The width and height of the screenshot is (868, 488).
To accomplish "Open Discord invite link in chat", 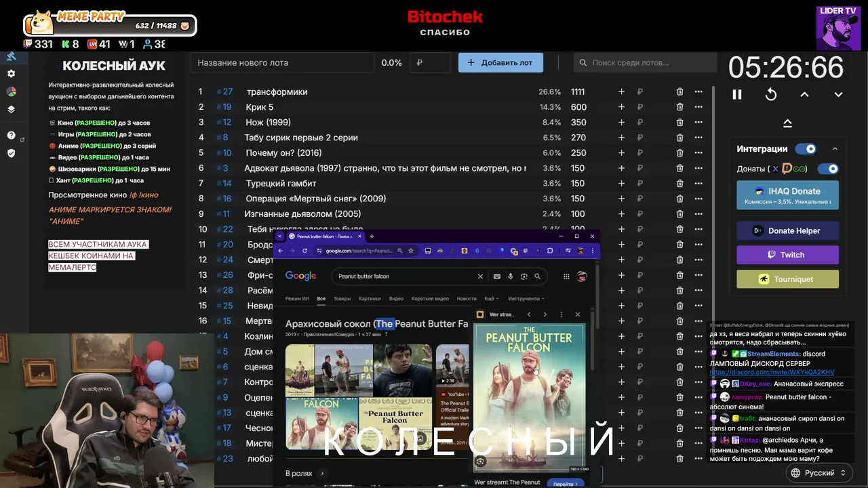I will [x=772, y=372].
